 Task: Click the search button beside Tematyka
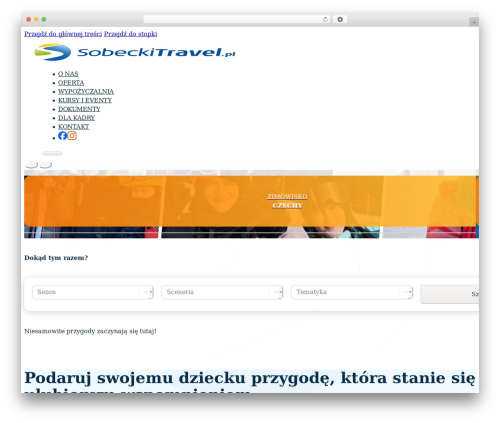tap(450, 294)
